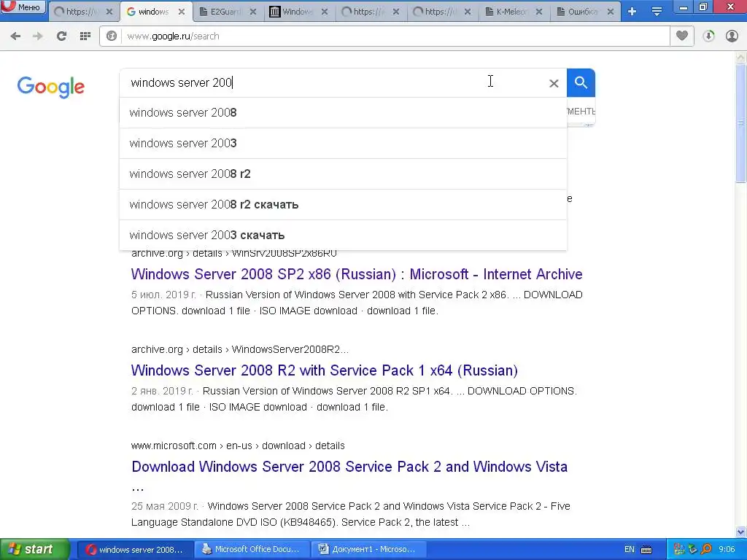Go forward with the forward arrow
The image size is (747, 560).
[38, 36]
